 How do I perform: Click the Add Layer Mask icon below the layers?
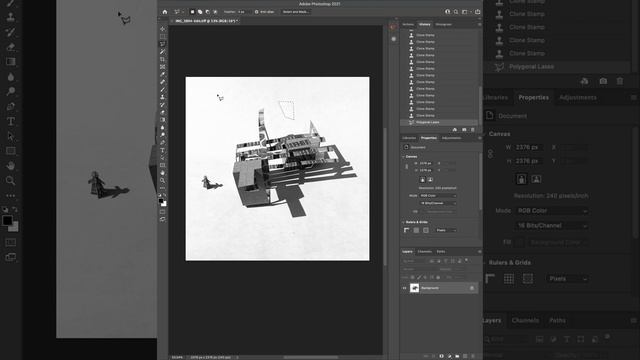click(441, 356)
